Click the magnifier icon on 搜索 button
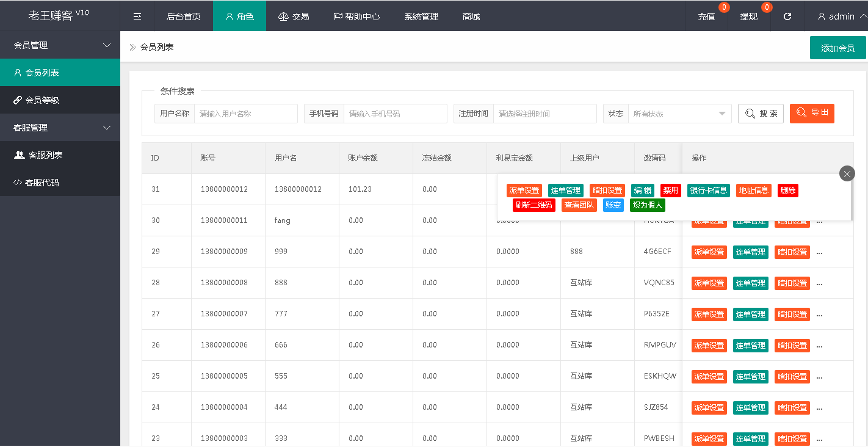 click(x=750, y=114)
